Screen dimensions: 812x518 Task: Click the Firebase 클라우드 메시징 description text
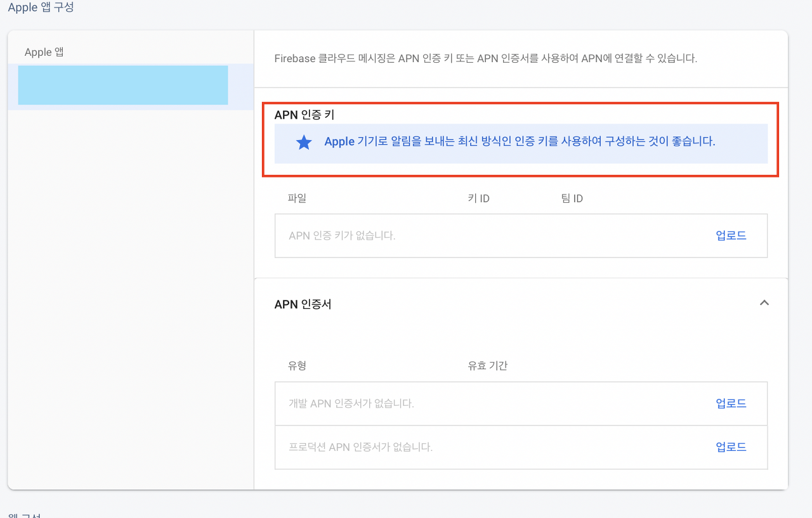coord(485,58)
